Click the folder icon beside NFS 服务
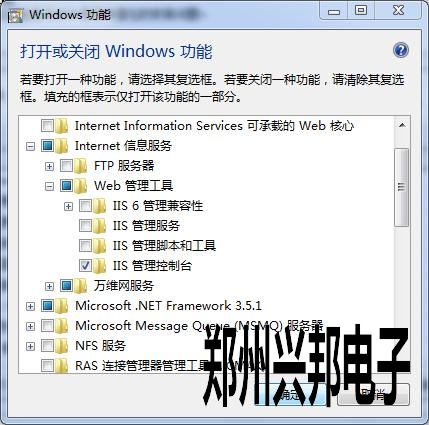 pos(62,346)
